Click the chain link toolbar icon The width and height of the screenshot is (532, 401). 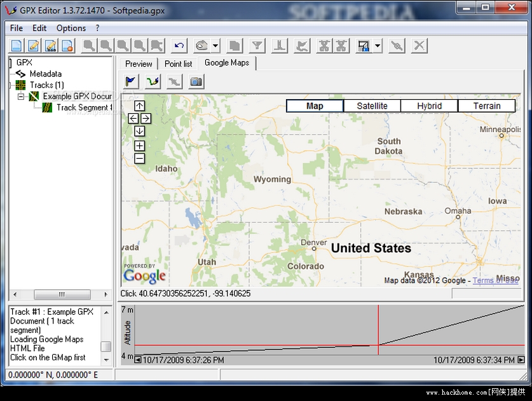coord(397,46)
